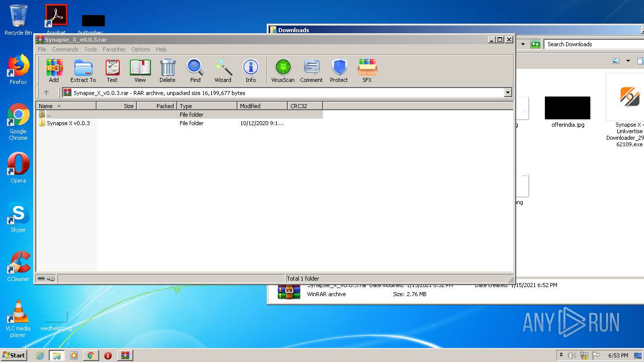Switch to Windows Explorer taskbar button
The width and height of the screenshot is (644, 362).
(x=57, y=355)
